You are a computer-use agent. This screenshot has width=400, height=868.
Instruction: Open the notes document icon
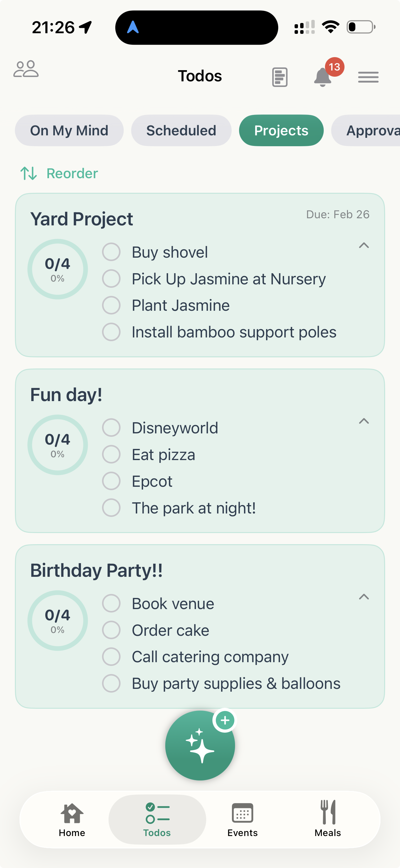point(279,77)
